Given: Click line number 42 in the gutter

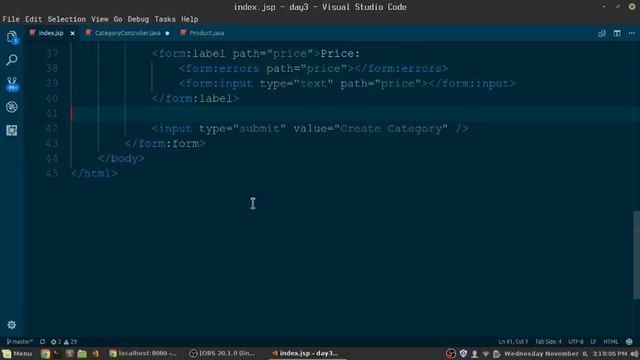Looking at the screenshot, I should click(52, 129).
